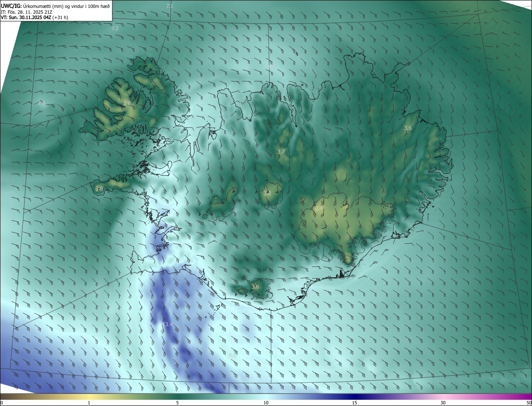Click the '0' tick on the colour scale
Viewport: 532px width, 406px height.
[x=2, y=403]
